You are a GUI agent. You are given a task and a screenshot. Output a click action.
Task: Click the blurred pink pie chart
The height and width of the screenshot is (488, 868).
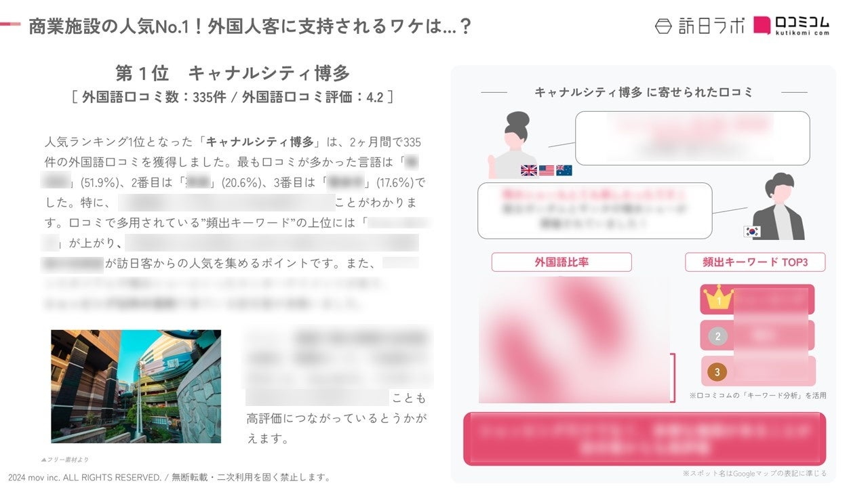pyautogui.click(x=575, y=340)
